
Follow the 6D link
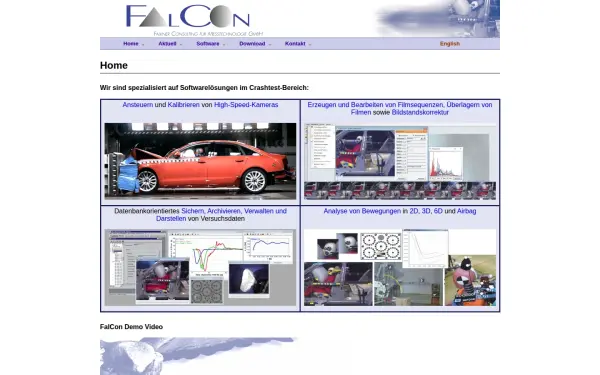438,211
